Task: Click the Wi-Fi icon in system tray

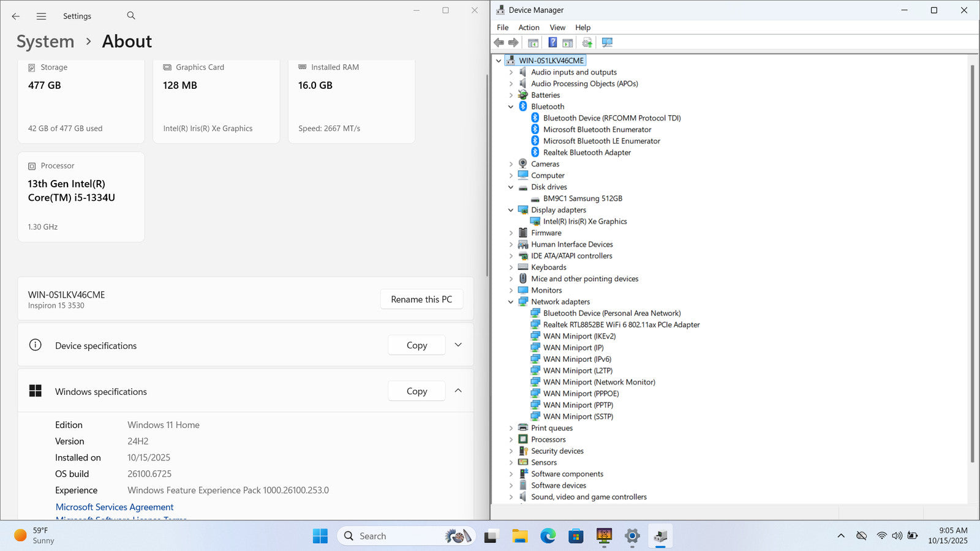Action: (x=881, y=536)
